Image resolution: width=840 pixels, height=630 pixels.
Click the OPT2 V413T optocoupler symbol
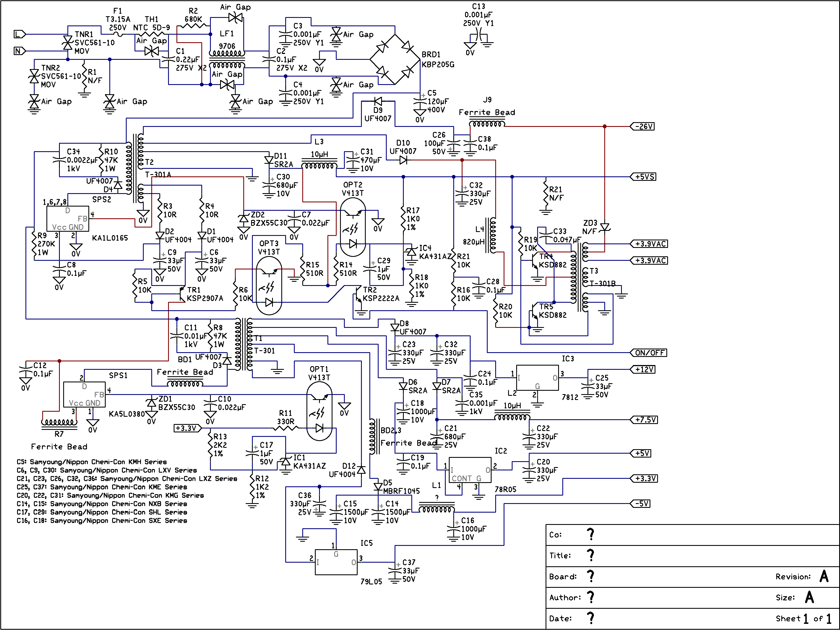click(353, 227)
